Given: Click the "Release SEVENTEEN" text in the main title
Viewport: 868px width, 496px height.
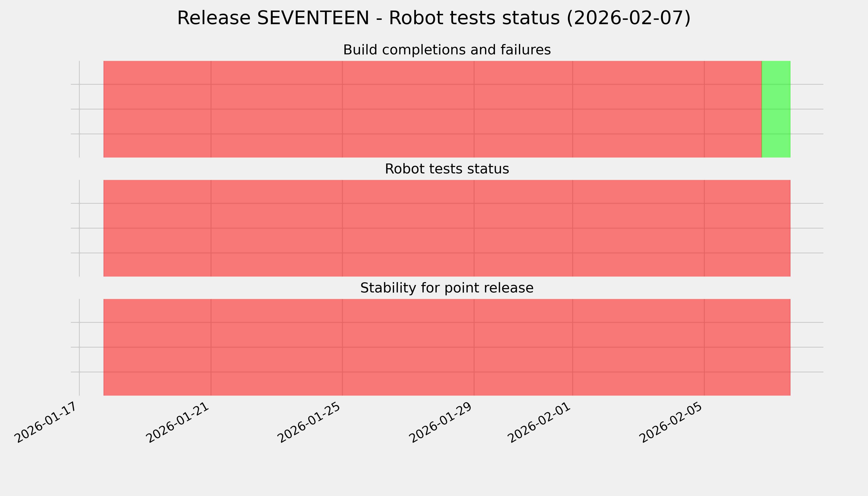Looking at the screenshot, I should (273, 18).
